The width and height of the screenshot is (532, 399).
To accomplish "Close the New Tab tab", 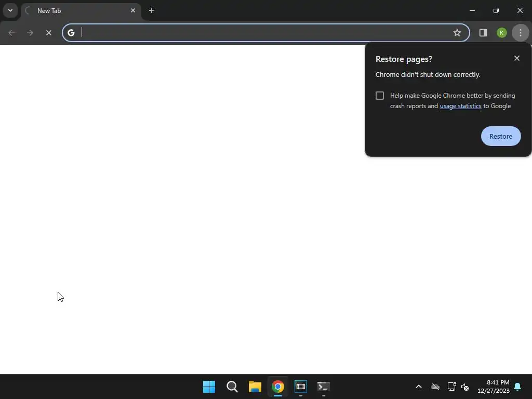I will click(x=133, y=10).
